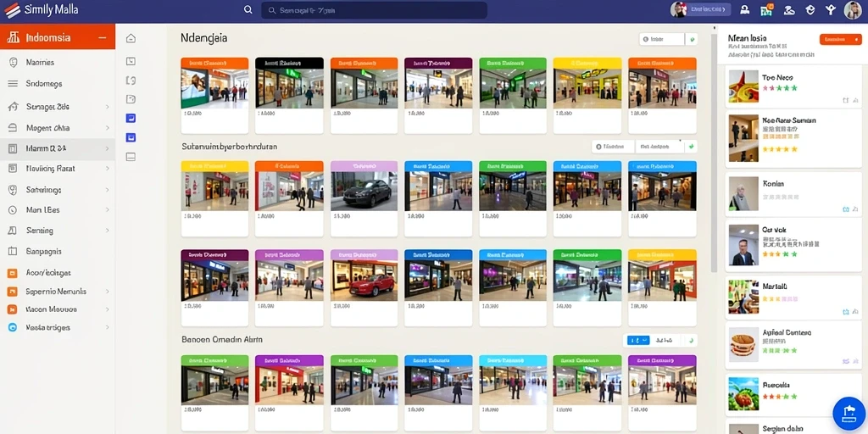Click the second icon below home in rail
This screenshot has height=434, width=868.
click(x=131, y=61)
